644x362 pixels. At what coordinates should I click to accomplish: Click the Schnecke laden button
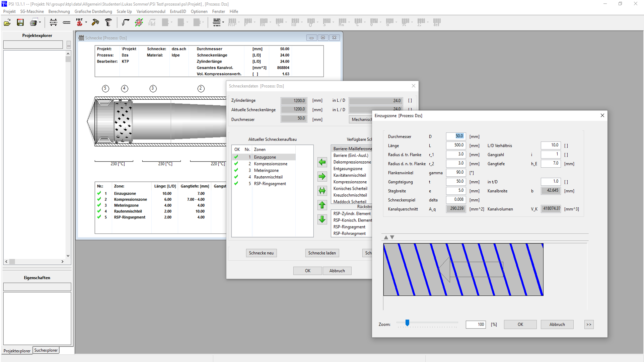(322, 253)
